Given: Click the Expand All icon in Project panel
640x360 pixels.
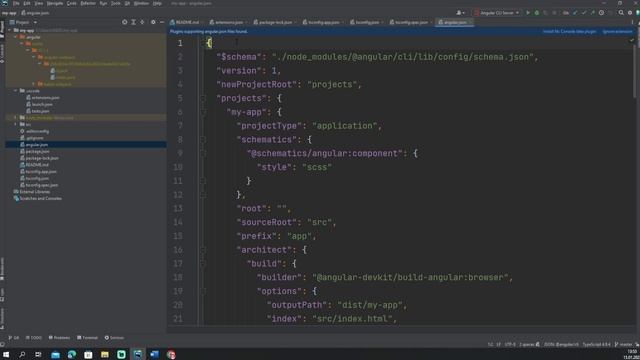Looking at the screenshot, I should click(x=133, y=22).
